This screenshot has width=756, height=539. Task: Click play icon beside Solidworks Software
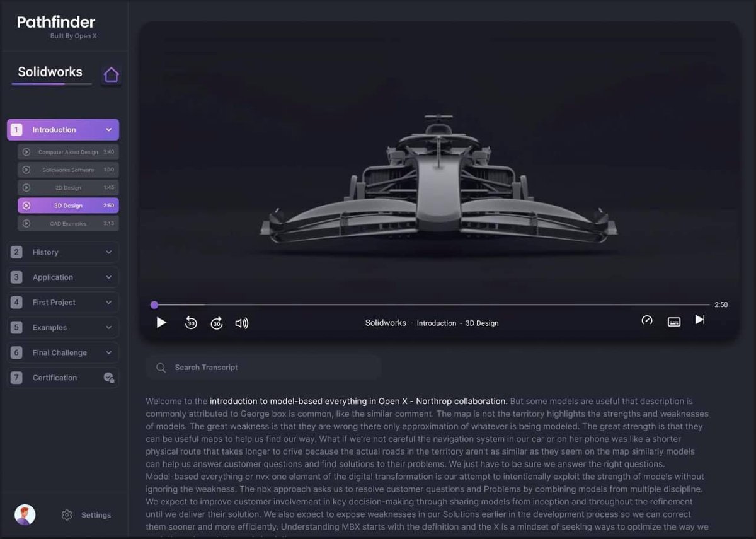pos(26,170)
